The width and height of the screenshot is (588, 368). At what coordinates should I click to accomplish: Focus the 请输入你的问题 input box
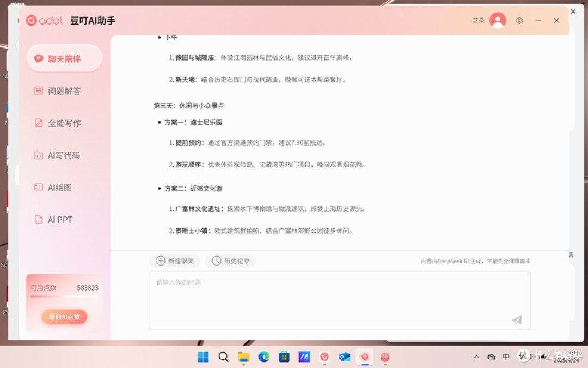pos(340,301)
